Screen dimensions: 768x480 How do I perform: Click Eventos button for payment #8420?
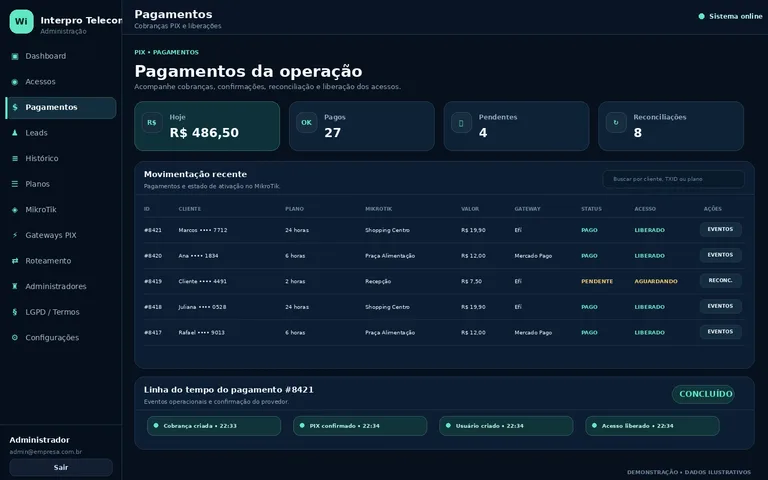(x=720, y=255)
